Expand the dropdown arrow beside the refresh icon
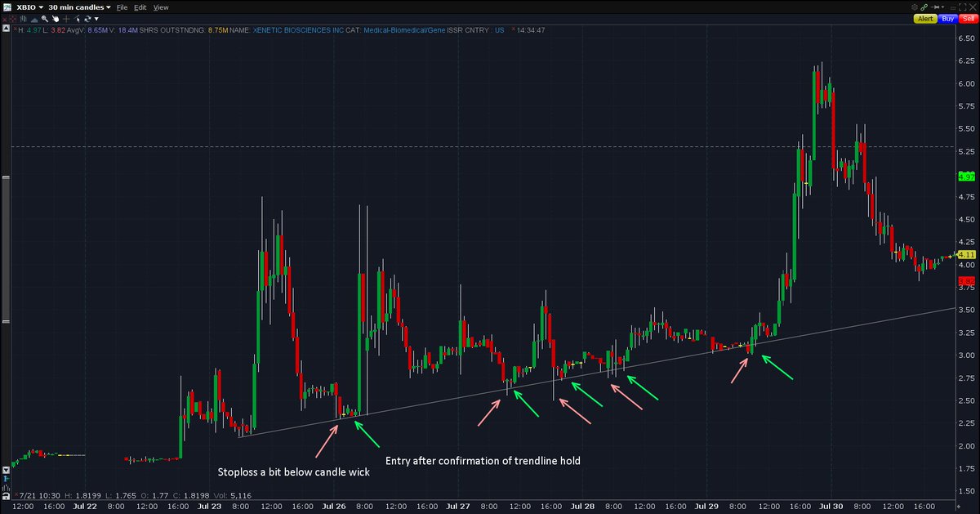 tap(96, 19)
